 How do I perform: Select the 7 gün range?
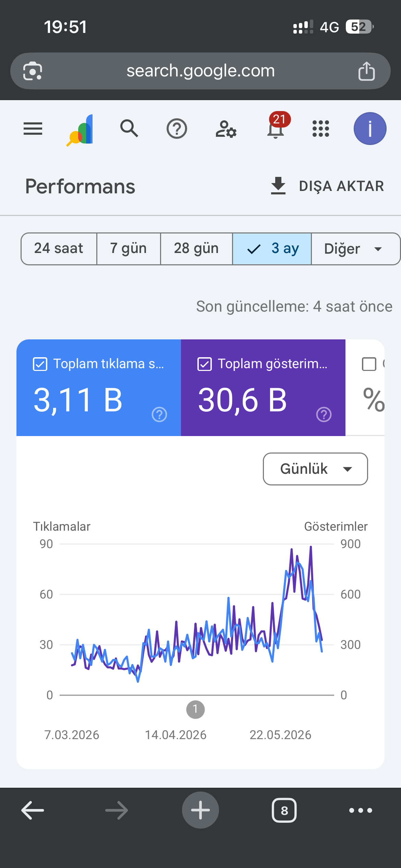(129, 249)
